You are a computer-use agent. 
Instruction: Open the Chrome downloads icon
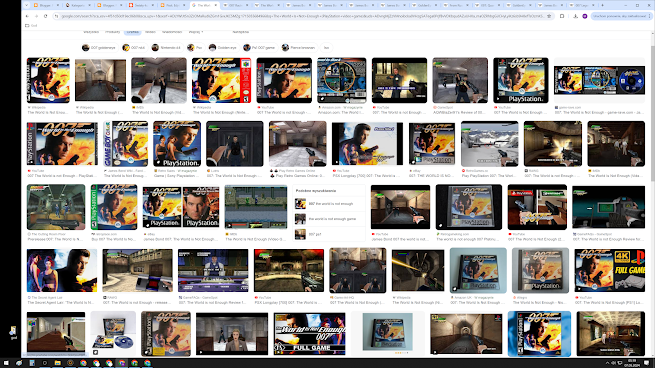click(x=575, y=16)
